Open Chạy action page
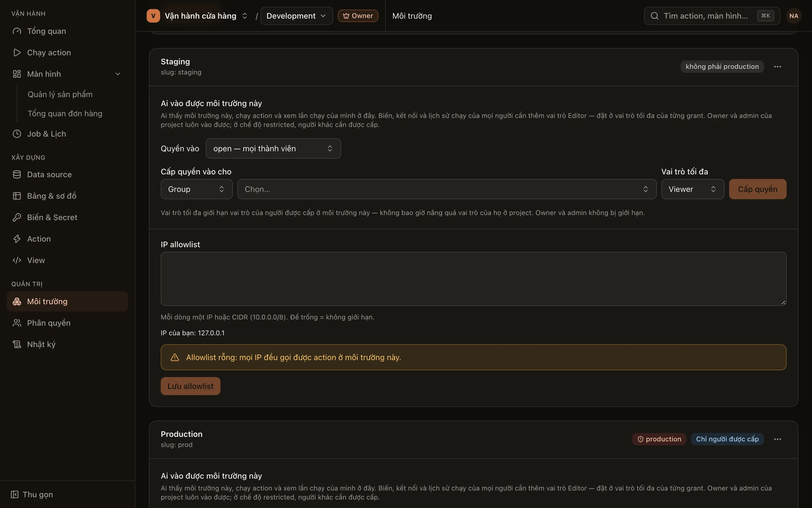The width and height of the screenshot is (812, 508). [x=67, y=53]
